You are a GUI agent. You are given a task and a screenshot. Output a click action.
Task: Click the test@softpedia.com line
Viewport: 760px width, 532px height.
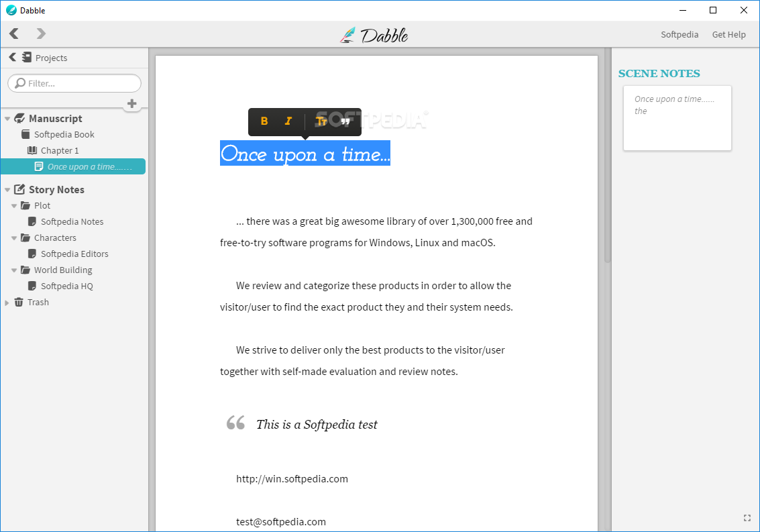281,522
